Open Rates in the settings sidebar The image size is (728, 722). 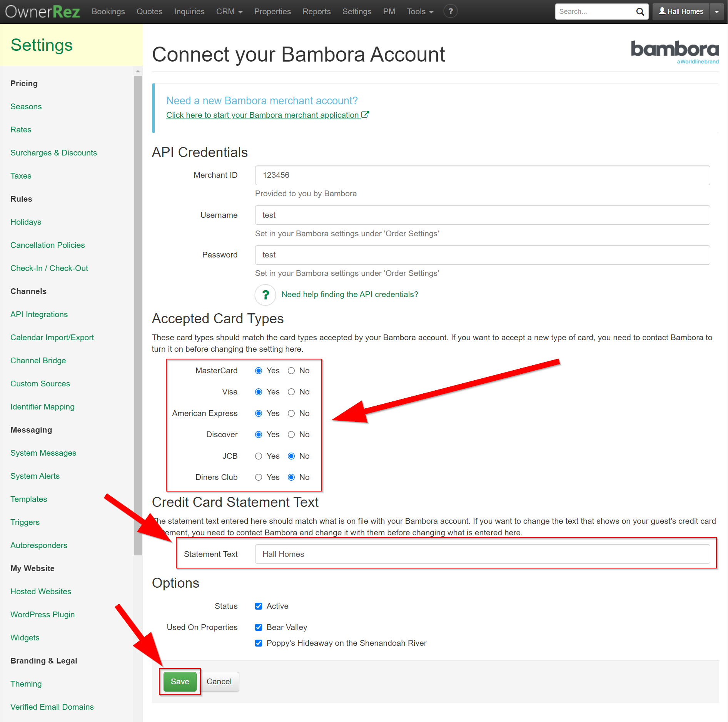[x=21, y=130]
